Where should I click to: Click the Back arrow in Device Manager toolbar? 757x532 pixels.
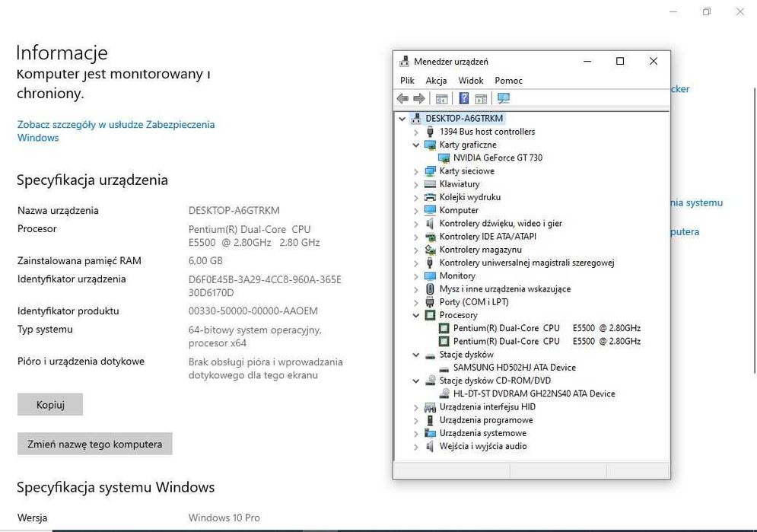[x=402, y=98]
